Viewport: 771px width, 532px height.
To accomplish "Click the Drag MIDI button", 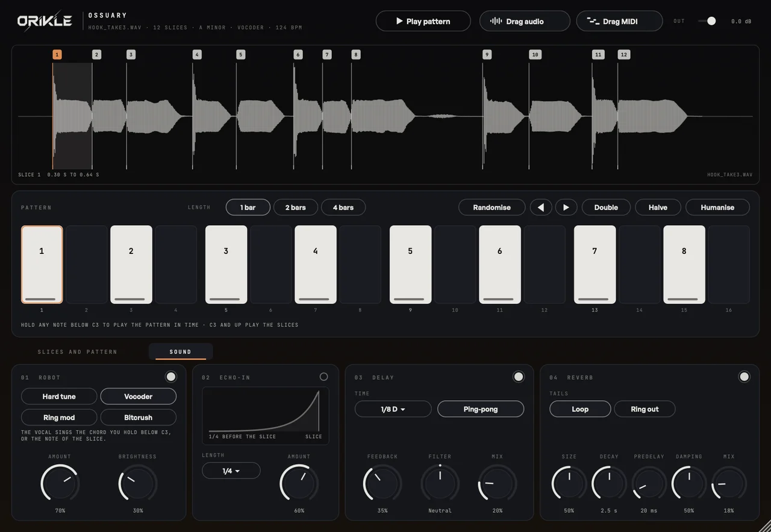I will pyautogui.click(x=619, y=21).
